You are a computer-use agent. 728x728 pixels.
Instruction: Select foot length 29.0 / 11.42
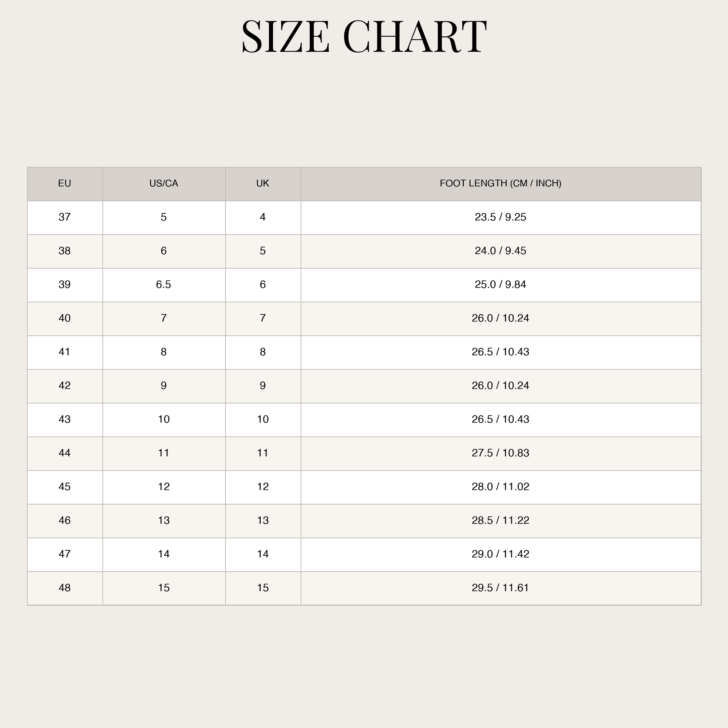(501, 555)
